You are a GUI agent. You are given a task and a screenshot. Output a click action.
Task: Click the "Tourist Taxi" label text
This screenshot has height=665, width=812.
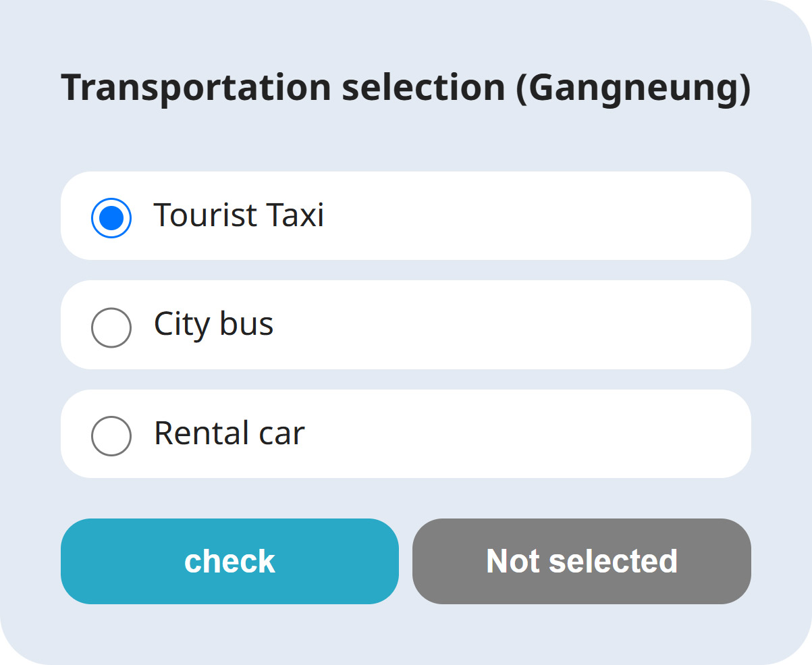tap(239, 215)
